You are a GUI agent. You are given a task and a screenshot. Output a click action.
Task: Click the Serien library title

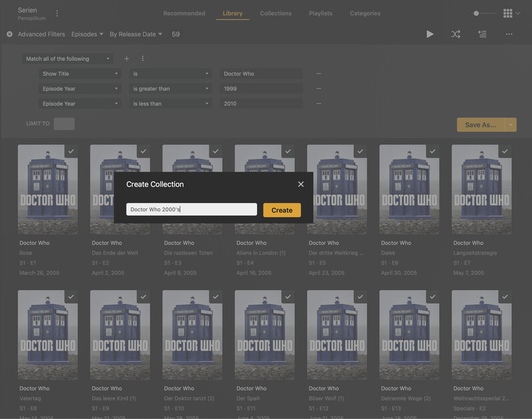click(27, 10)
